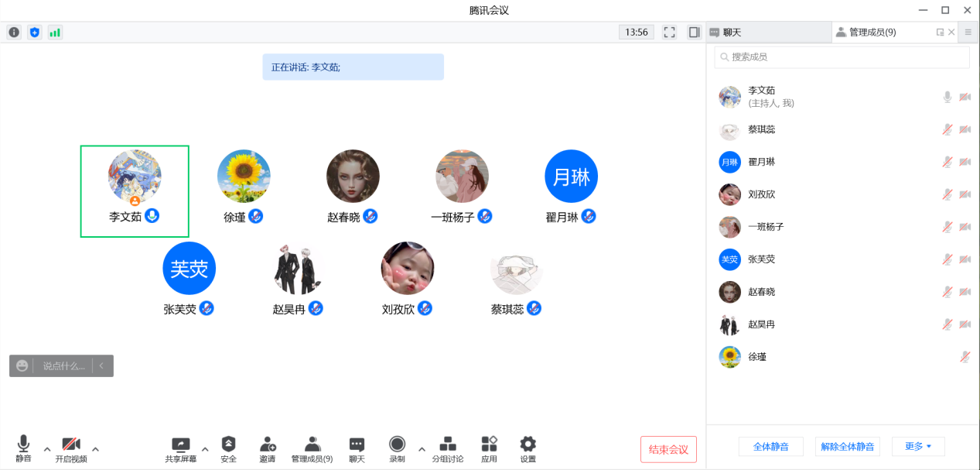Click 张芙荧's microphone icon in list
The width and height of the screenshot is (980, 470).
coord(947,259)
